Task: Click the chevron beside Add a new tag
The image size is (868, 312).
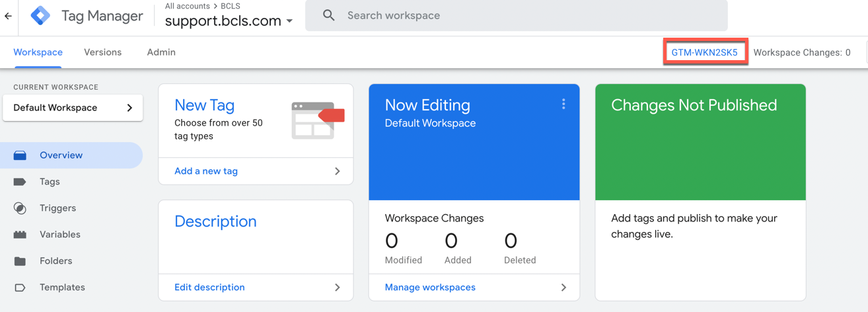Action: pyautogui.click(x=338, y=171)
